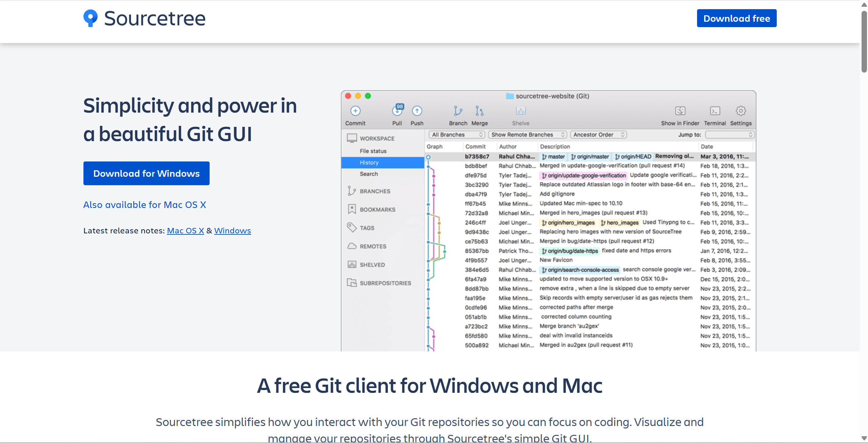Click the Merge toolbar icon
868x443 pixels.
(x=479, y=111)
